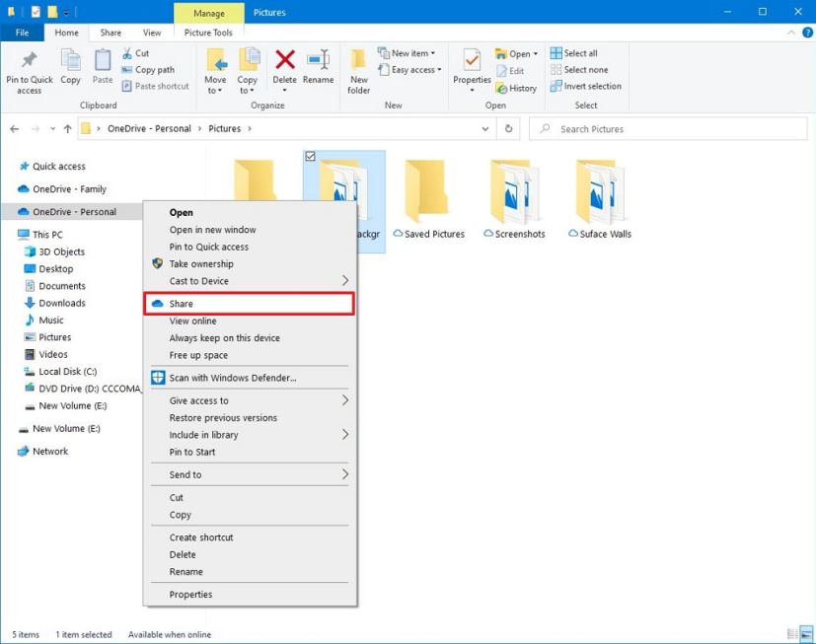Switch to thumbnail view via the status bar icon

[x=804, y=634]
